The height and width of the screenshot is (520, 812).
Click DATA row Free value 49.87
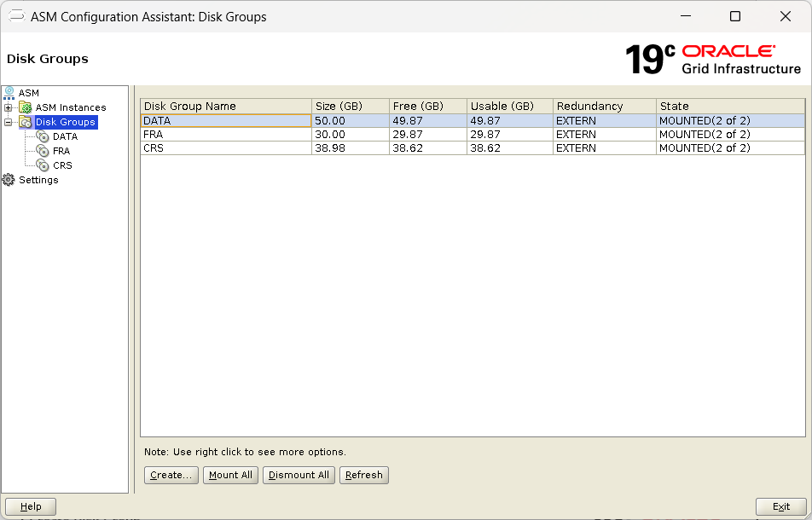tap(428, 120)
